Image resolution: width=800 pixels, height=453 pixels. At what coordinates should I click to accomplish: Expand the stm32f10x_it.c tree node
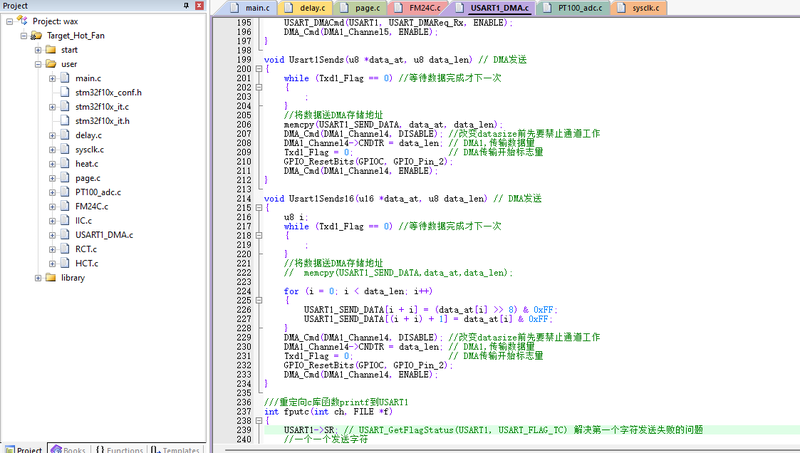point(52,107)
